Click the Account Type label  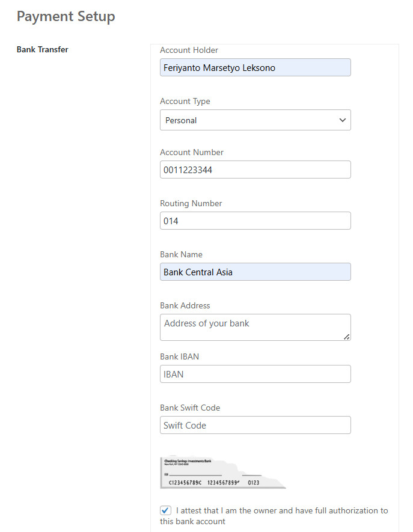coord(185,102)
